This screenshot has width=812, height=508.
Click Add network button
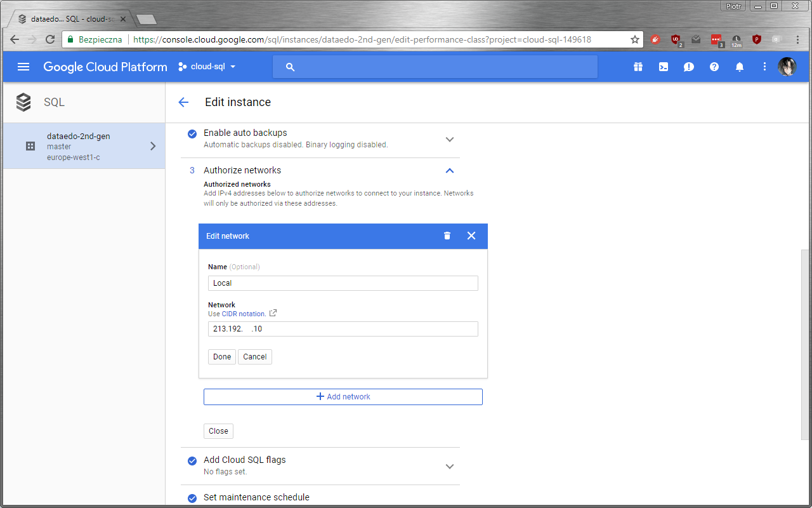pyautogui.click(x=343, y=397)
